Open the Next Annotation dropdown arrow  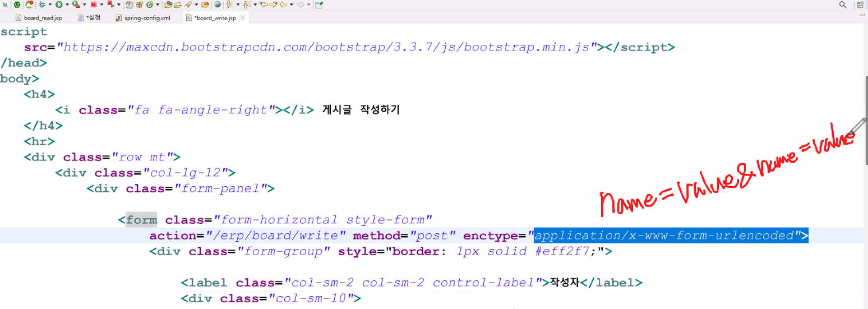coord(238,4)
